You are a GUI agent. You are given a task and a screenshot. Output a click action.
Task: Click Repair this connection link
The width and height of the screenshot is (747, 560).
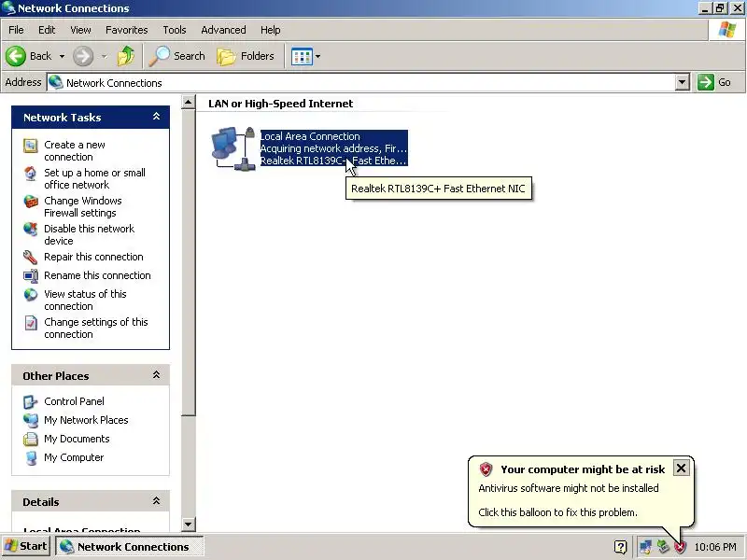tap(94, 257)
